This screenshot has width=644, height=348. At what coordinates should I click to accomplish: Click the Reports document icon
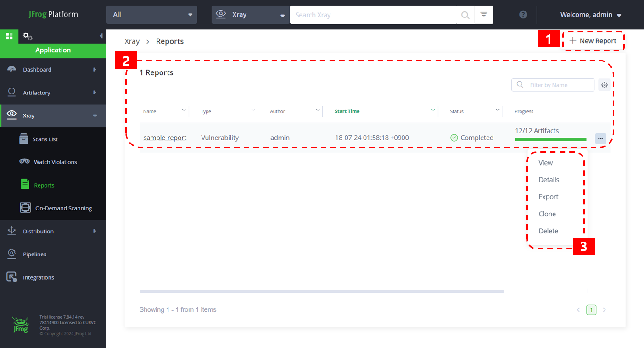(25, 184)
